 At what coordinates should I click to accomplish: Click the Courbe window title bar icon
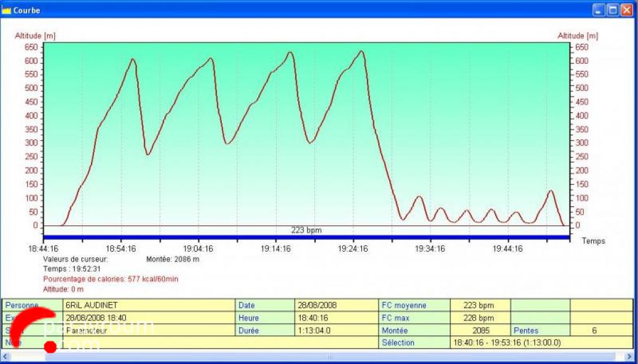6,10
